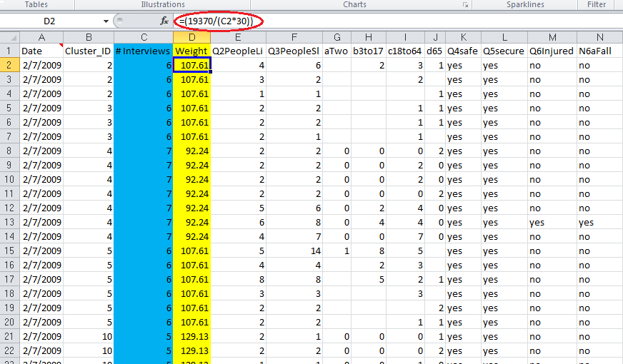Screen dimensions: 623x364
Task: Click the Date header cell A1
Action: click(x=41, y=51)
